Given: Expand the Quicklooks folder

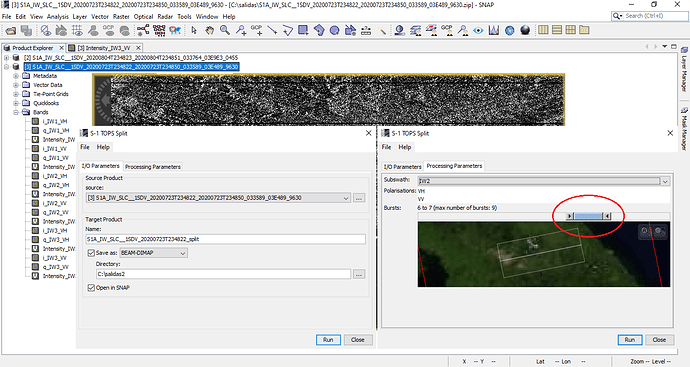Looking at the screenshot, I should coord(16,103).
